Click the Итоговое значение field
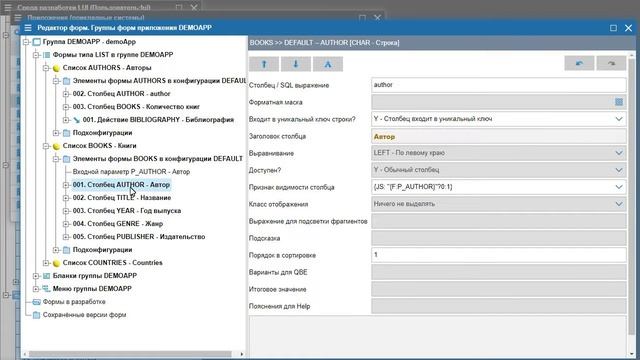This screenshot has width=640, height=360. pyautogui.click(x=498, y=289)
